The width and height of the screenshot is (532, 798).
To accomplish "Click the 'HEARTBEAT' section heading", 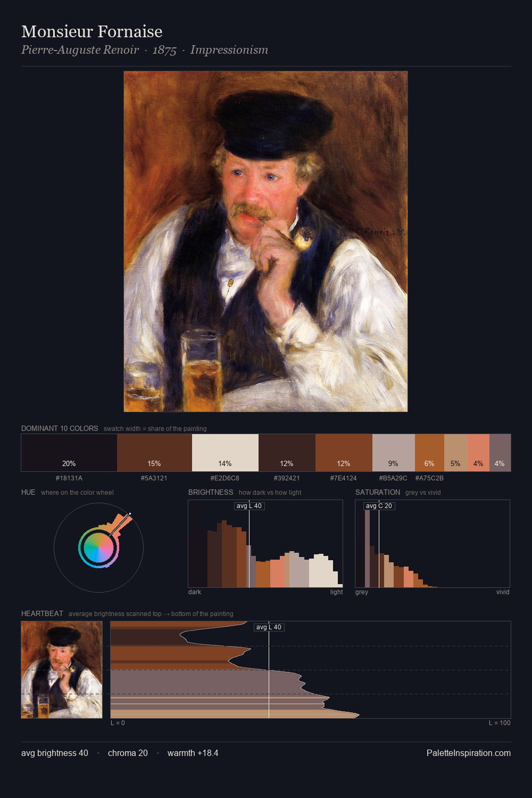I will 42,613.
